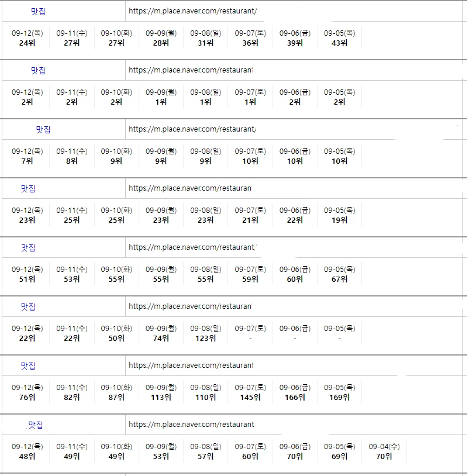Select the 09-07(토) 145위 ranking cell
This screenshot has width=469, height=476.
pyautogui.click(x=250, y=392)
